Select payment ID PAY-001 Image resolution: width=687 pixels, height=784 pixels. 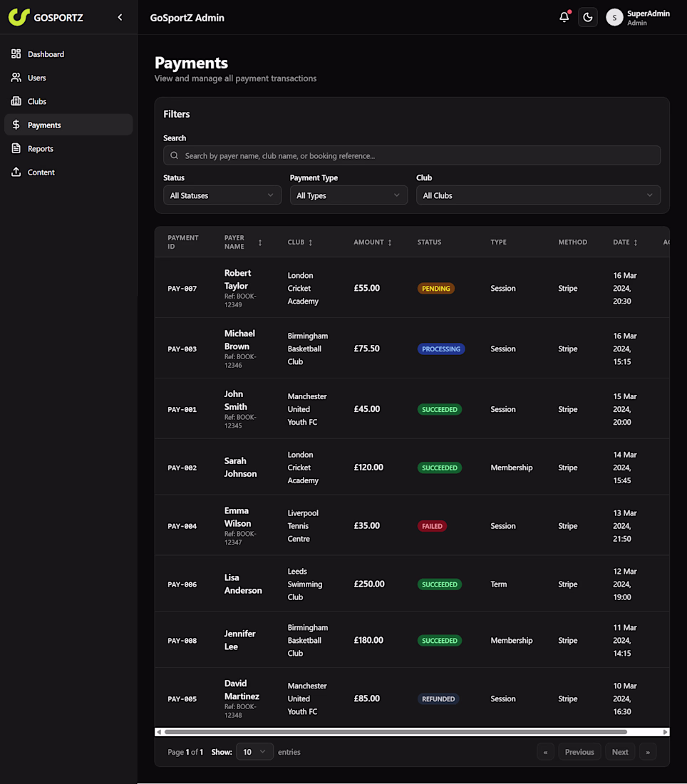(182, 410)
